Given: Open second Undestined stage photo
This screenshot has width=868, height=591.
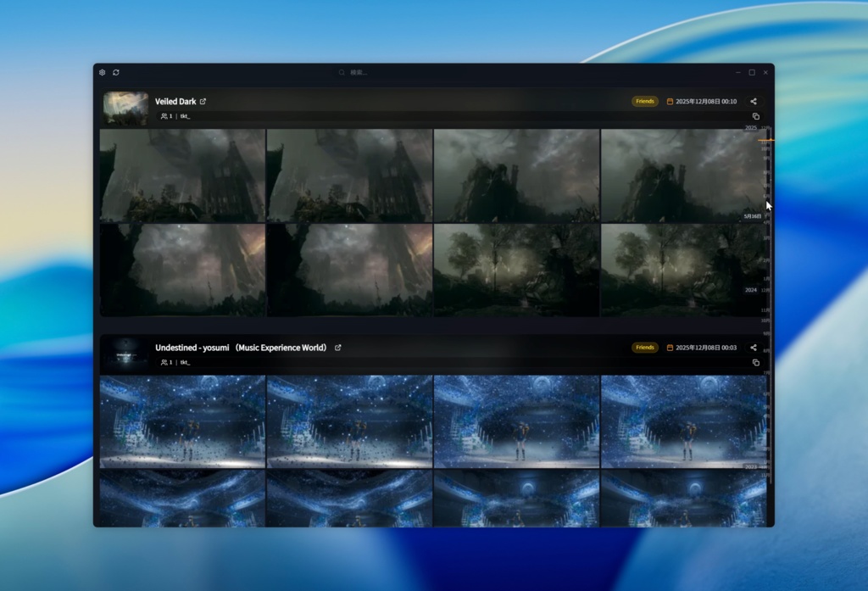Looking at the screenshot, I should (x=350, y=422).
